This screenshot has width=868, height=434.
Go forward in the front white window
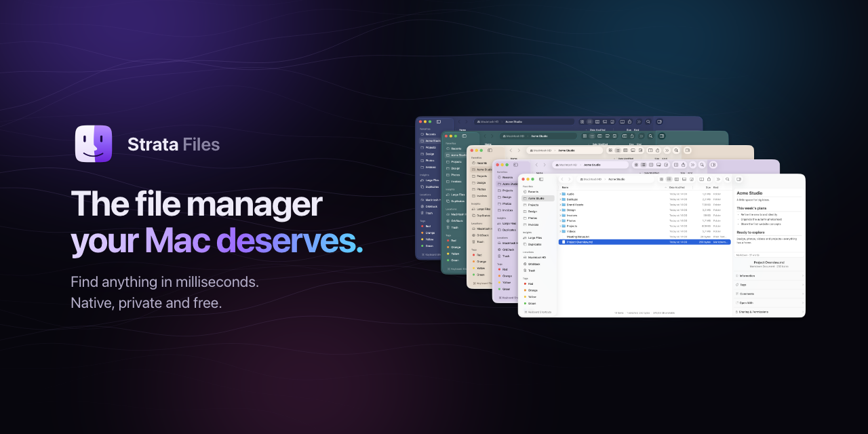(570, 179)
